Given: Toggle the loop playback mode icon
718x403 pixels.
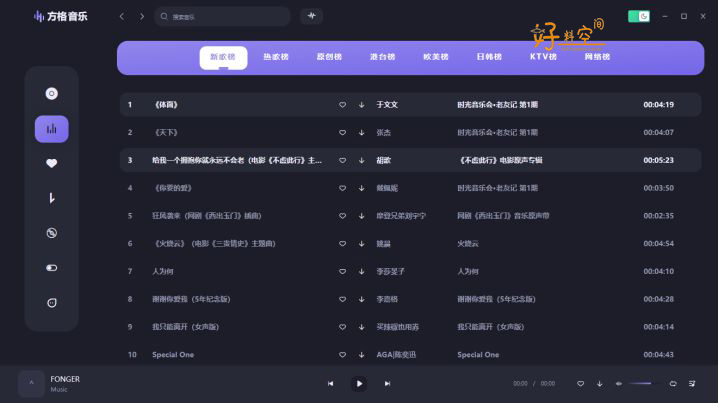Looking at the screenshot, I should coord(673,384).
